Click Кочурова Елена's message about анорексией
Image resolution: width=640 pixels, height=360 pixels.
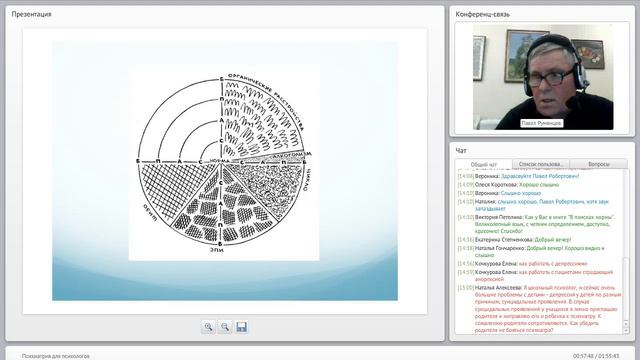point(536,276)
